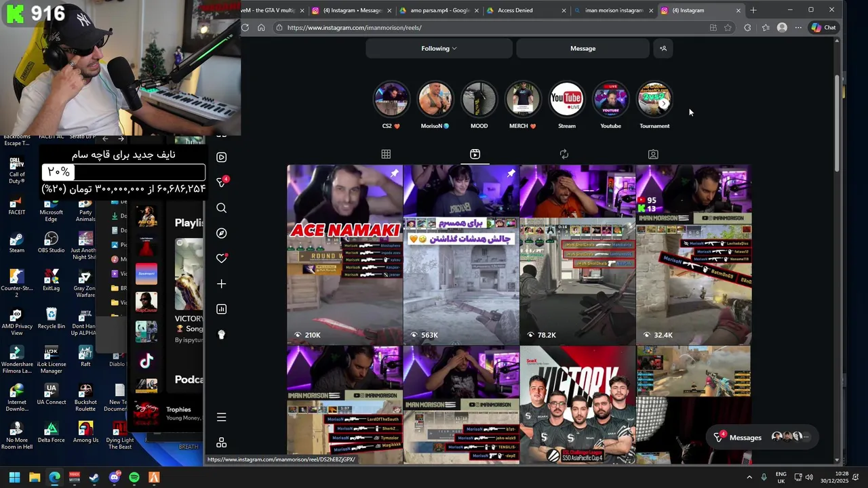Open the Explore compass icon
Viewport: 868px width, 488px height.
point(222,233)
